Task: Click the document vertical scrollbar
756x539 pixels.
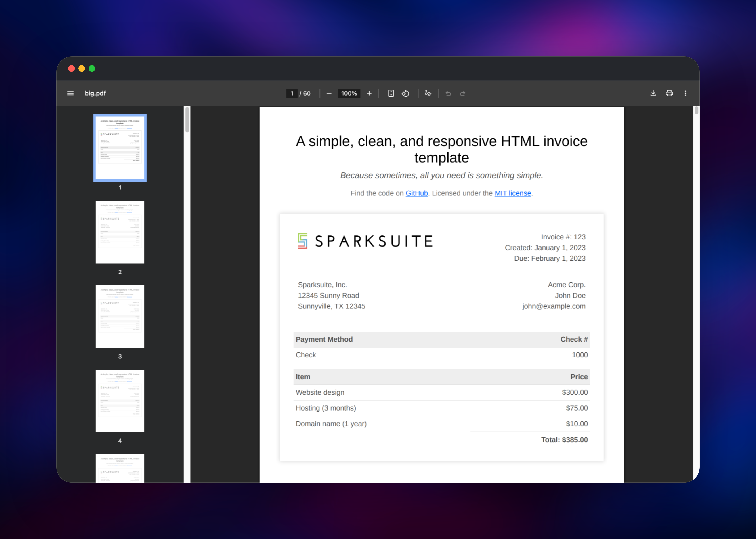Action: click(696, 111)
